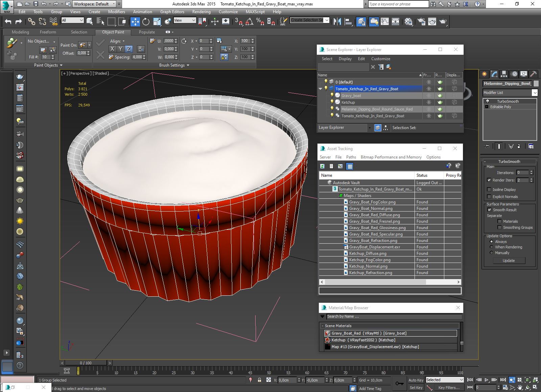541x392 pixels.
Task: Open the Utilities hammer panel tab
Action: (533, 74)
